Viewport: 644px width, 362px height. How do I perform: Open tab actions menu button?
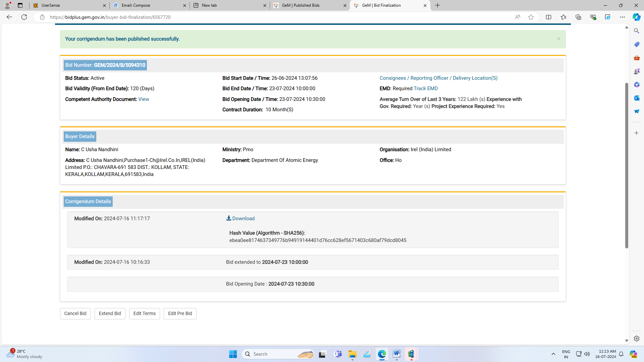(x=20, y=5)
